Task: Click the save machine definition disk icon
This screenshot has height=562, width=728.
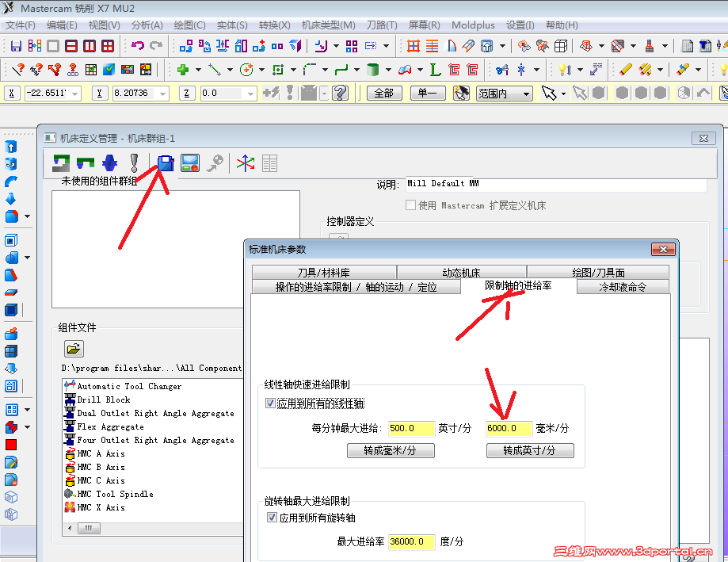Action: click(x=166, y=163)
